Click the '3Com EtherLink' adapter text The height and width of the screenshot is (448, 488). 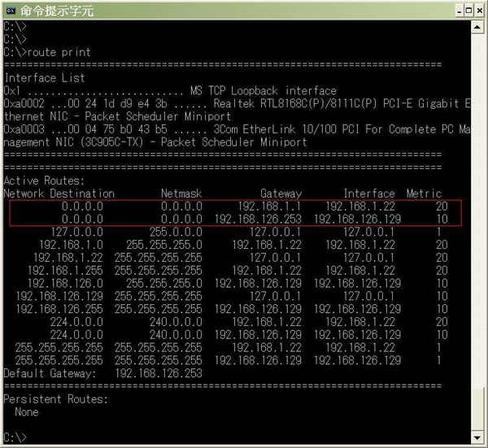[255, 129]
